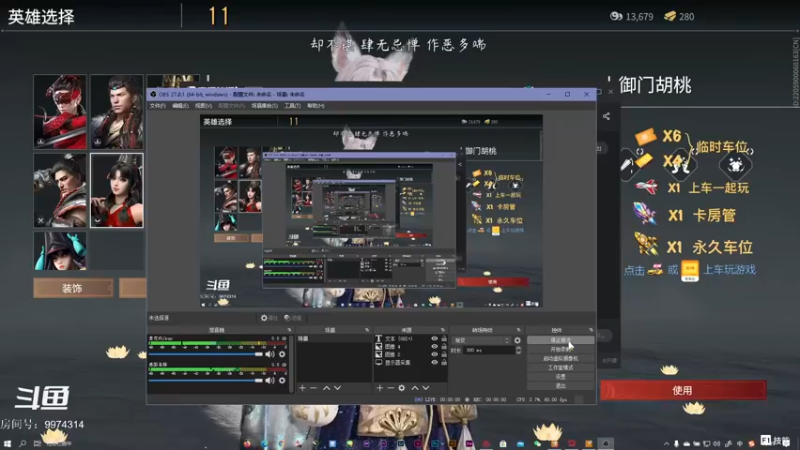Open the 帮助 menu in OBS
This screenshot has height=450, width=800.
click(316, 106)
